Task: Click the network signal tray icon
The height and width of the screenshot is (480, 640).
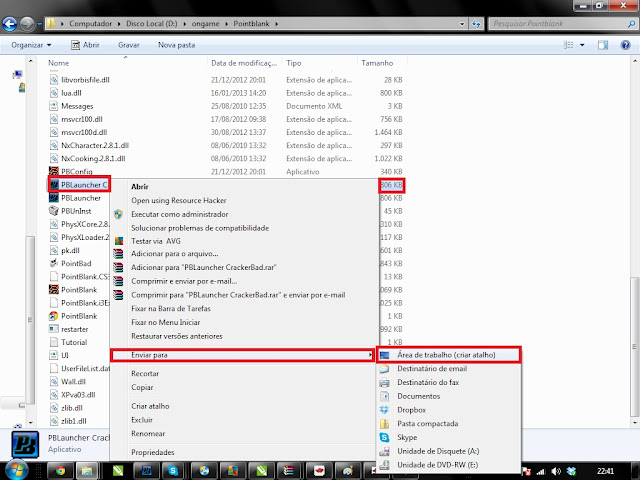Action: (x=541, y=471)
